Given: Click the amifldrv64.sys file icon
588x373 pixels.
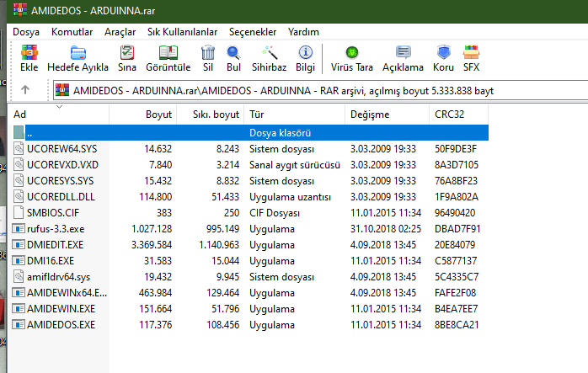Looking at the screenshot, I should pyautogui.click(x=19, y=277).
